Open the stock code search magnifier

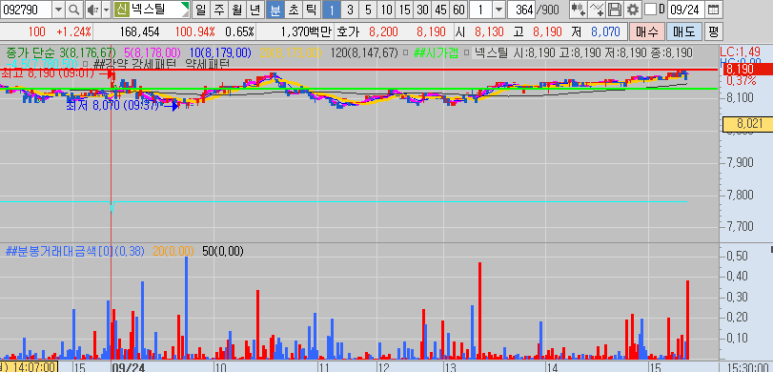pyautogui.click(x=73, y=9)
